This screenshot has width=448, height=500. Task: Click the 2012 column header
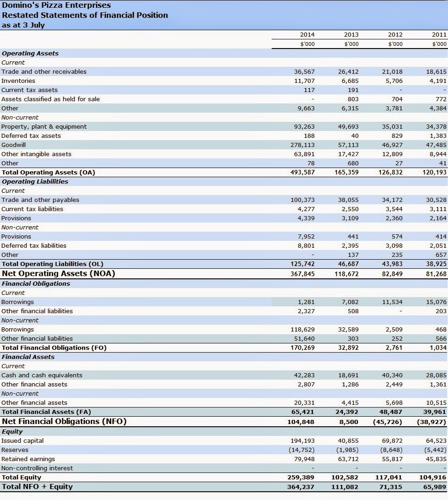click(x=395, y=34)
